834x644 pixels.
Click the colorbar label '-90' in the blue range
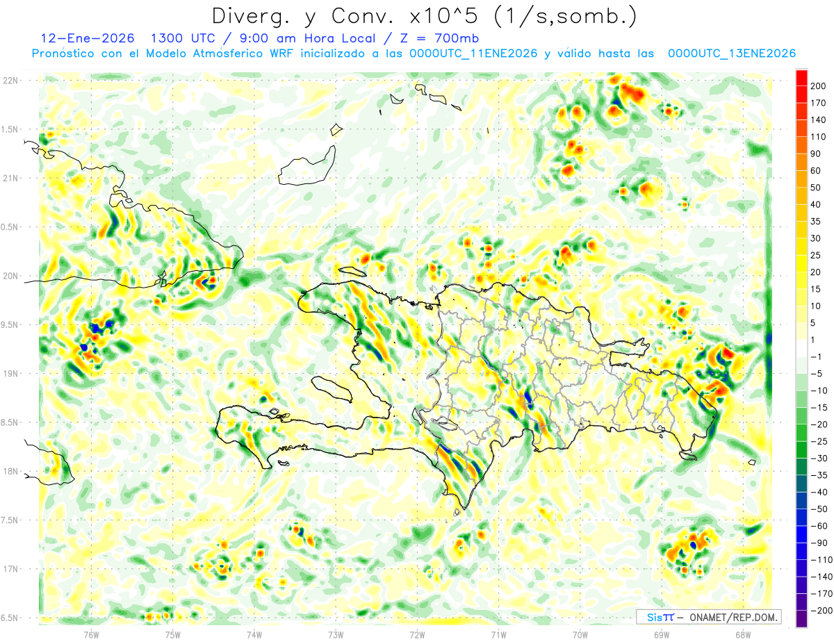point(821,543)
